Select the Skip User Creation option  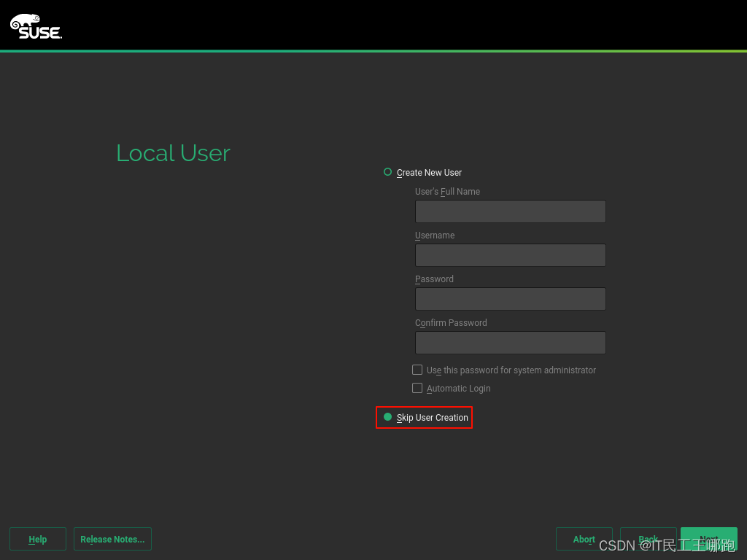tap(432, 417)
